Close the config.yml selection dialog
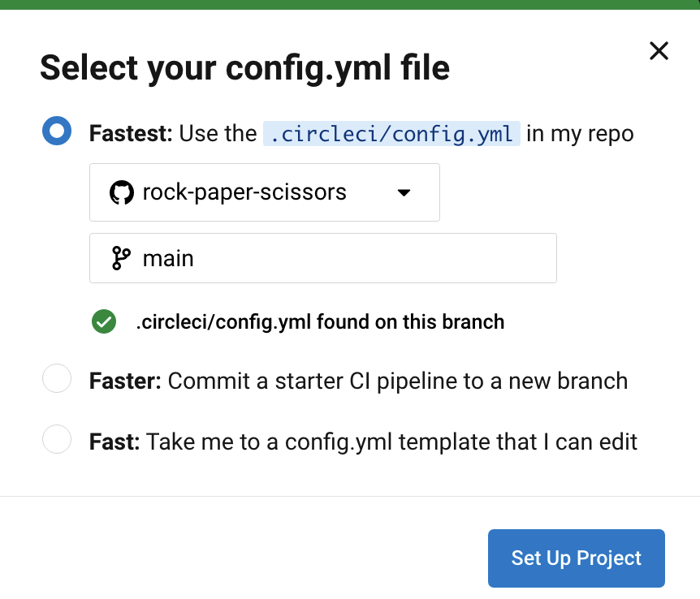Viewport: 700px width, 599px height. pyautogui.click(x=659, y=51)
